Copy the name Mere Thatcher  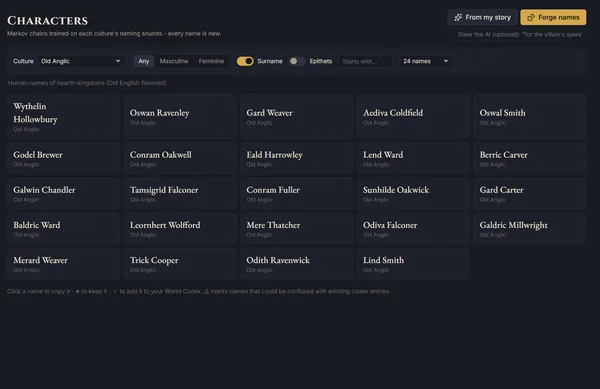point(273,225)
